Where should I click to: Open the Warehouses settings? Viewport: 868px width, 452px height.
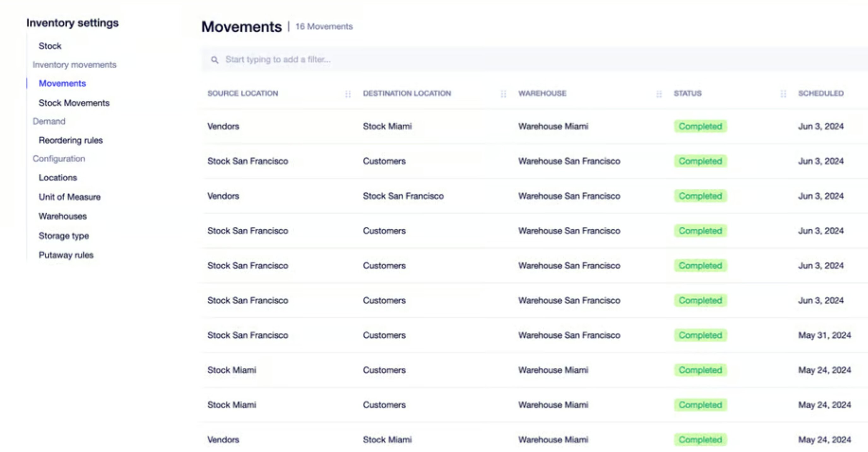coord(63,216)
